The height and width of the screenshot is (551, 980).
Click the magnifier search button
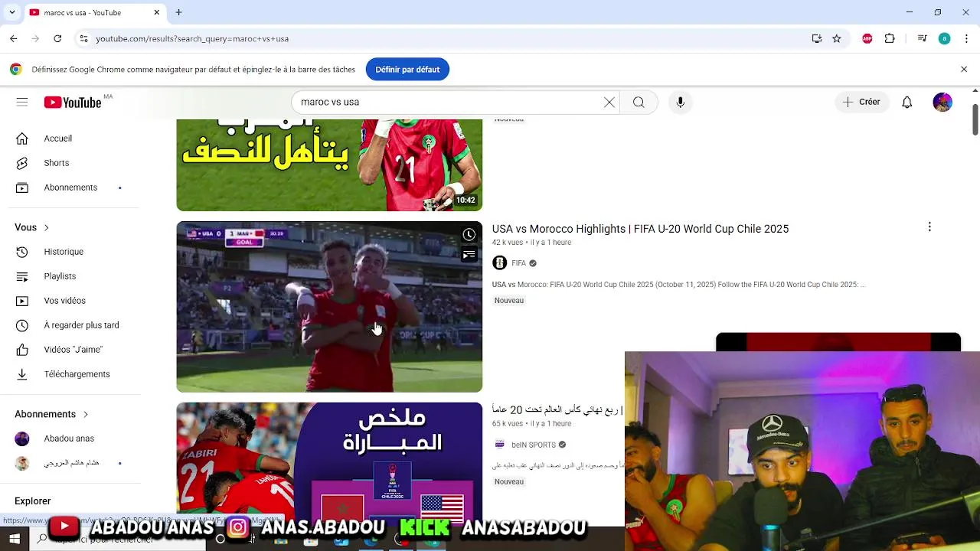pyautogui.click(x=639, y=102)
